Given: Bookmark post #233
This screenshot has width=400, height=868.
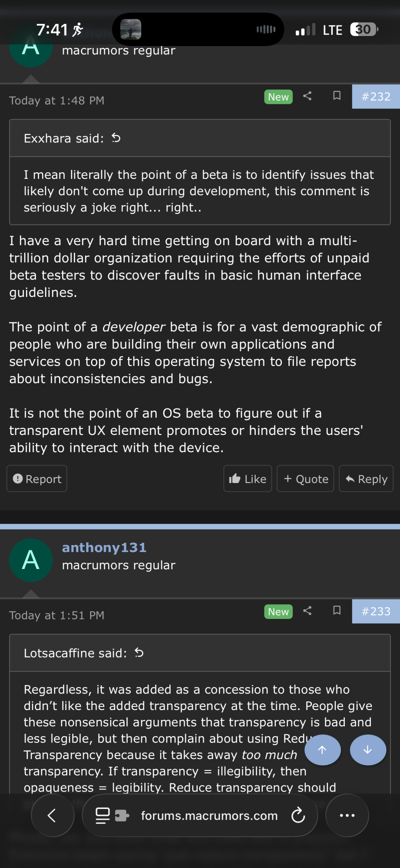Looking at the screenshot, I should (x=337, y=611).
